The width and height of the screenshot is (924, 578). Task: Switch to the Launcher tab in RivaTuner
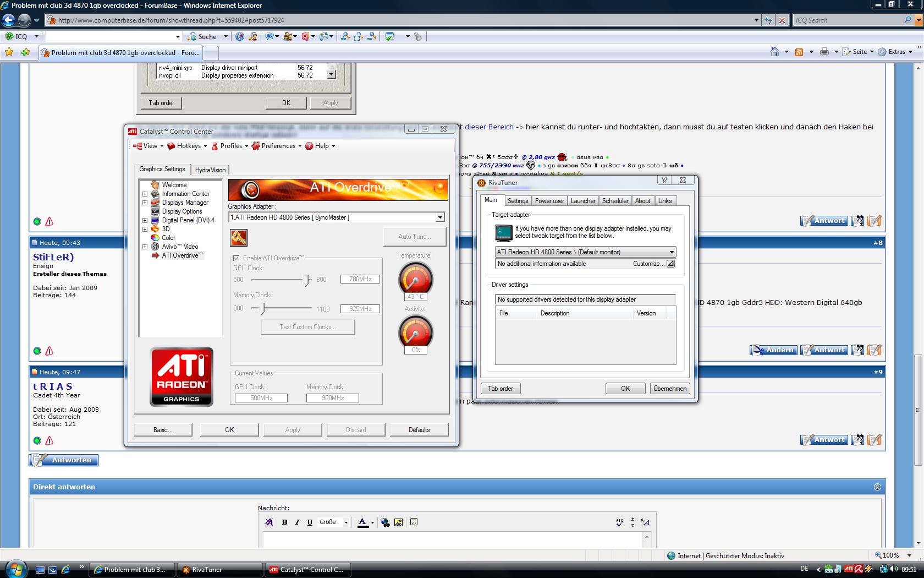pos(583,201)
